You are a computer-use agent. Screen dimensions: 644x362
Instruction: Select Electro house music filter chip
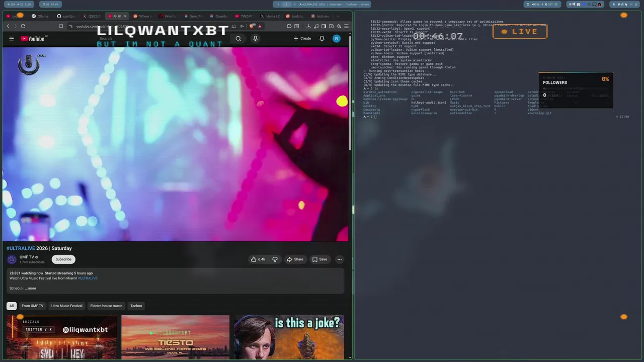click(106, 306)
